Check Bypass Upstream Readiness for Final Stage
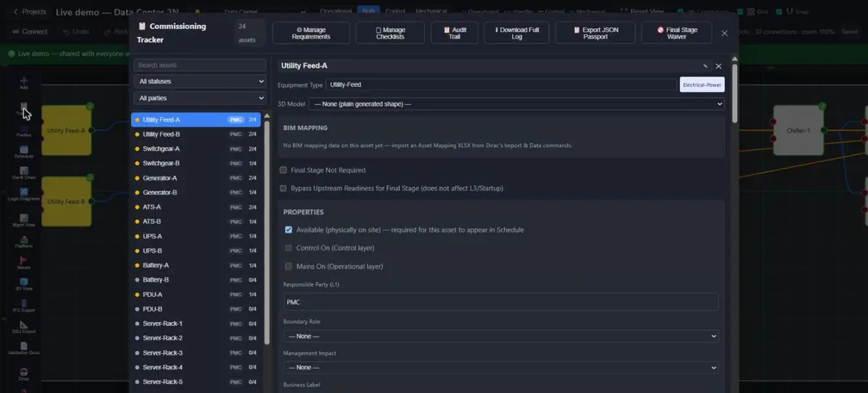Image resolution: width=868 pixels, height=393 pixels. [x=284, y=188]
